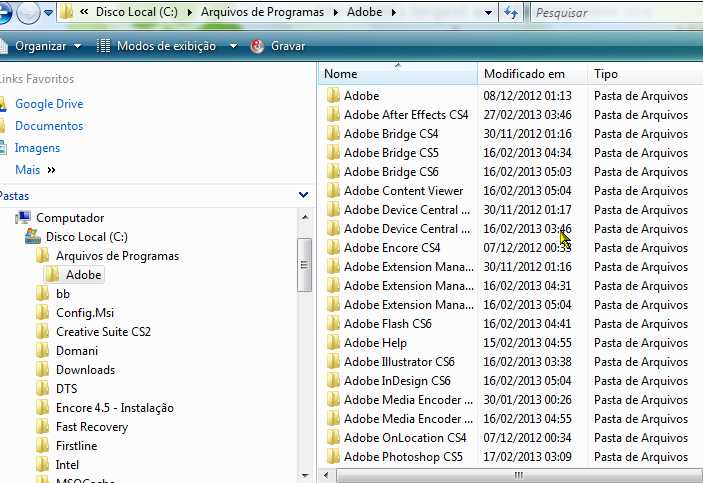
Task: Select Downloads folder in tree
Action: (x=85, y=370)
